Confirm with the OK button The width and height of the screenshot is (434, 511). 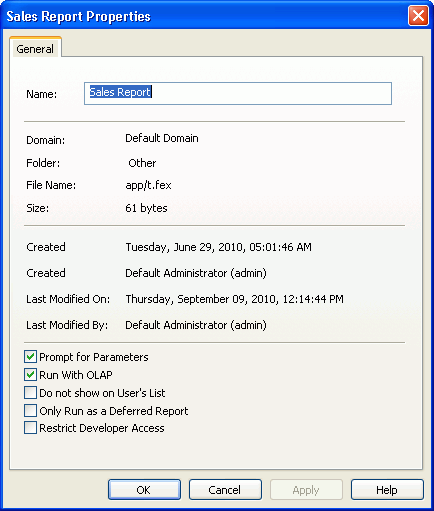[144, 490]
